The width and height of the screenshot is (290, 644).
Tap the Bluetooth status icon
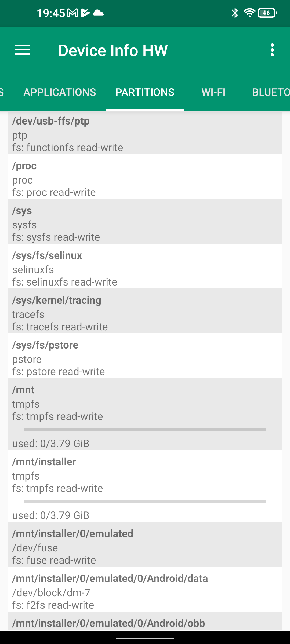235,13
